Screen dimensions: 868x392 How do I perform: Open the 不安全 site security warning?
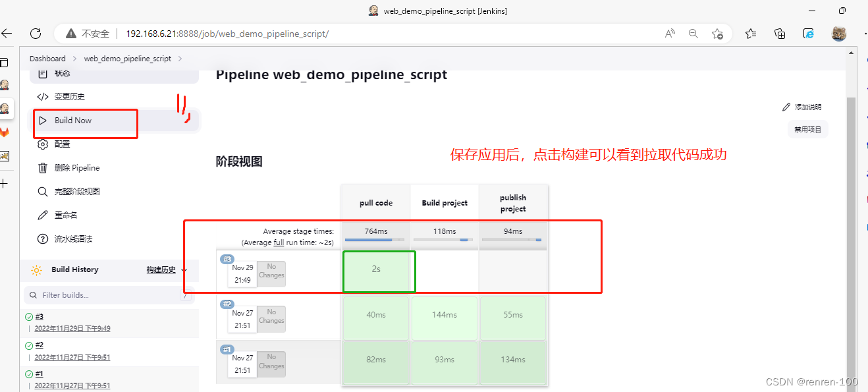click(87, 34)
